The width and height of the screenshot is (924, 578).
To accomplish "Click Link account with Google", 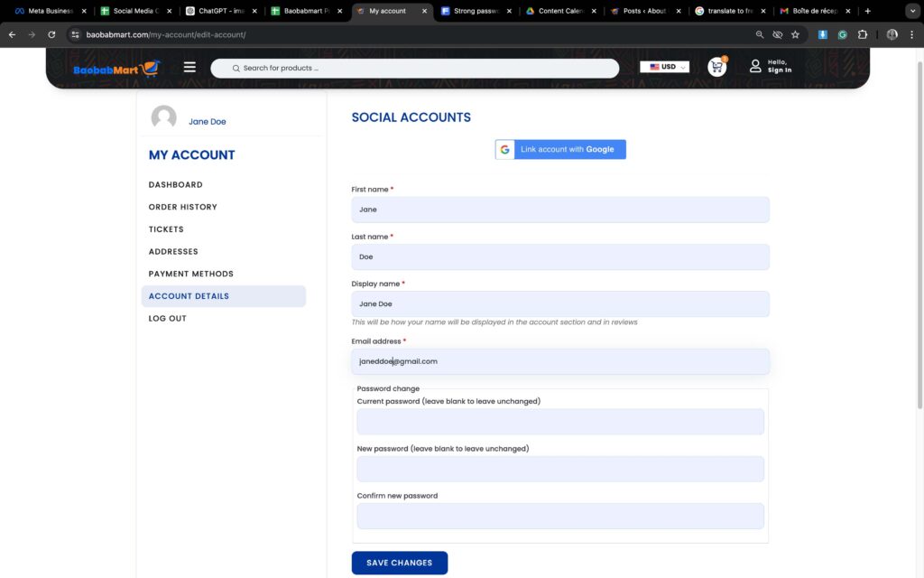I will (x=567, y=149).
